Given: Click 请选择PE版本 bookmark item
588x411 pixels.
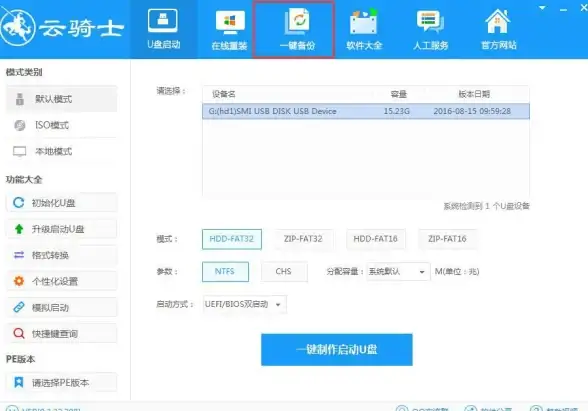Looking at the screenshot, I should click(61, 382).
